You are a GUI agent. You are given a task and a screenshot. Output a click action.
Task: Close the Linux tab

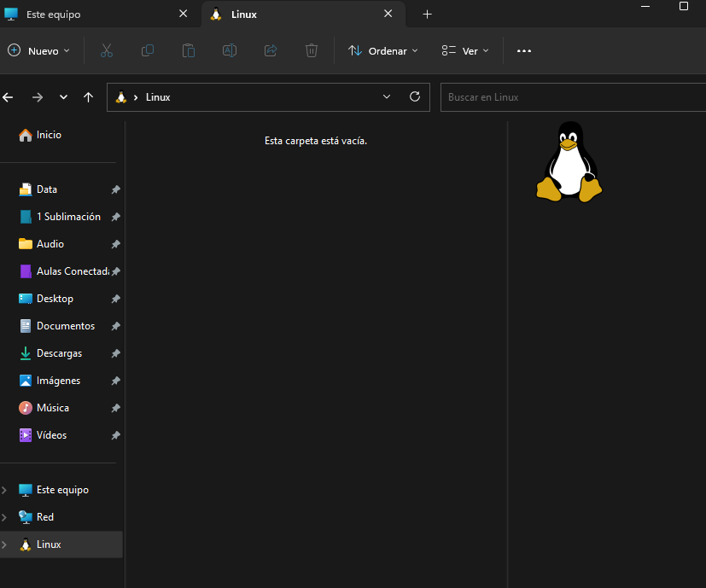(x=388, y=14)
